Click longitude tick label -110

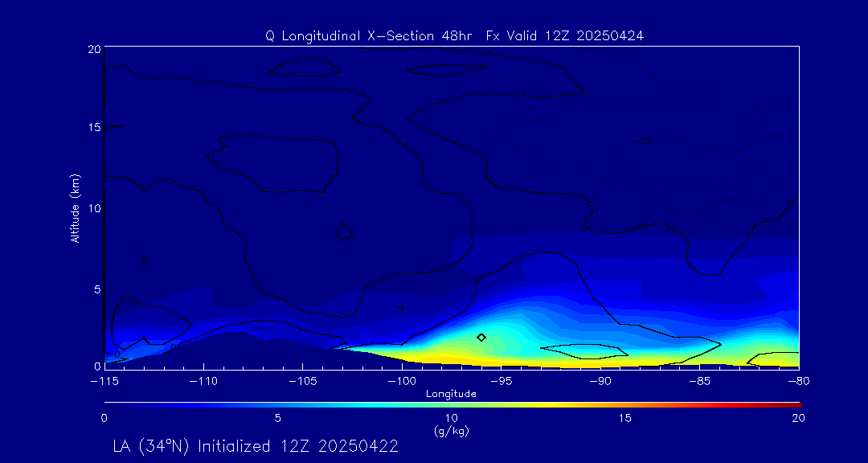click(x=203, y=382)
